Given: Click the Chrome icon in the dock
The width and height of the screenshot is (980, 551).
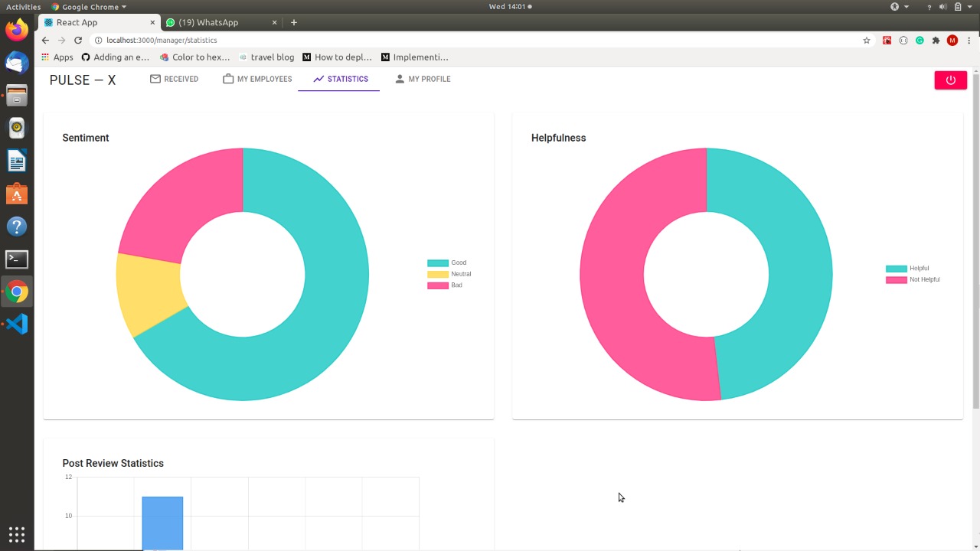Looking at the screenshot, I should click(17, 292).
